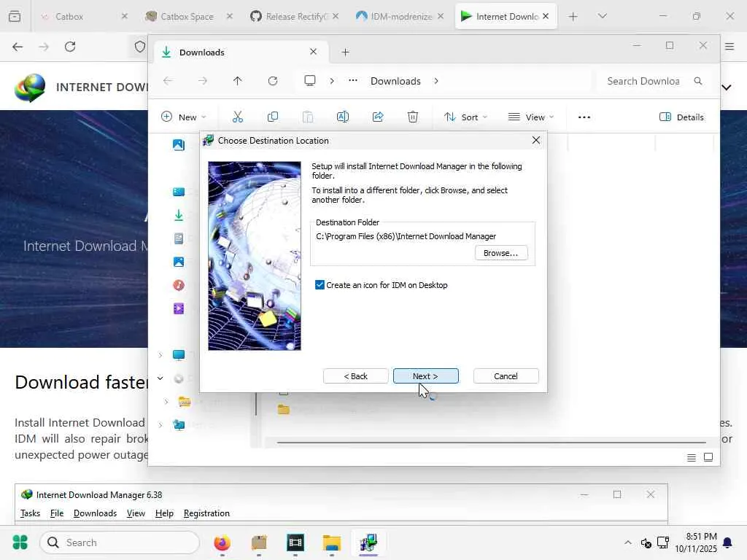Open a new browser tab
The height and width of the screenshot is (560, 747).
[573, 17]
